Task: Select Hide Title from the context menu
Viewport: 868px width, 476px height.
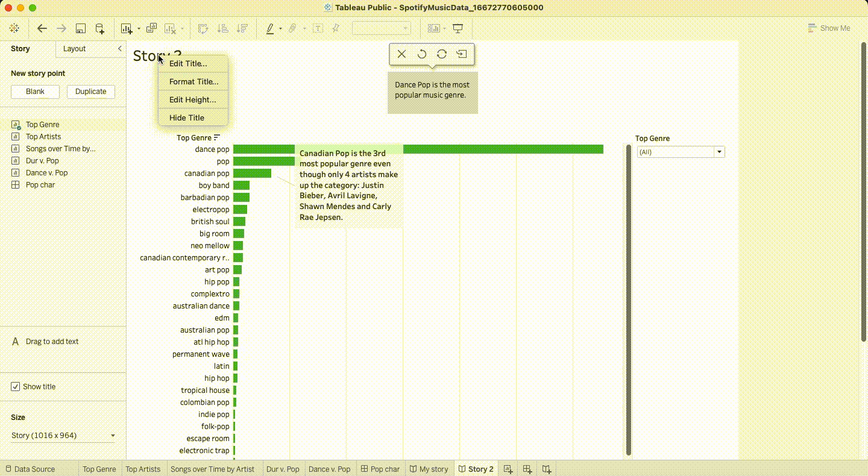Action: [x=187, y=117]
